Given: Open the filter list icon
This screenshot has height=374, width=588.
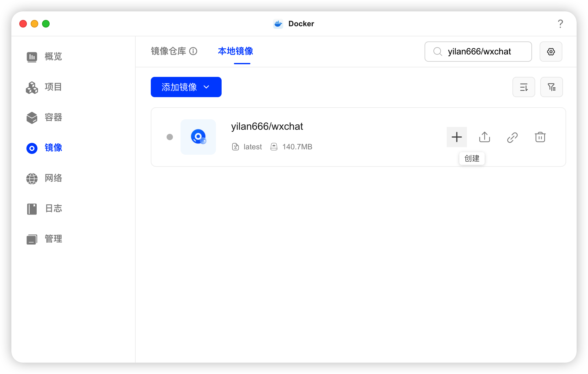Looking at the screenshot, I should tap(552, 87).
